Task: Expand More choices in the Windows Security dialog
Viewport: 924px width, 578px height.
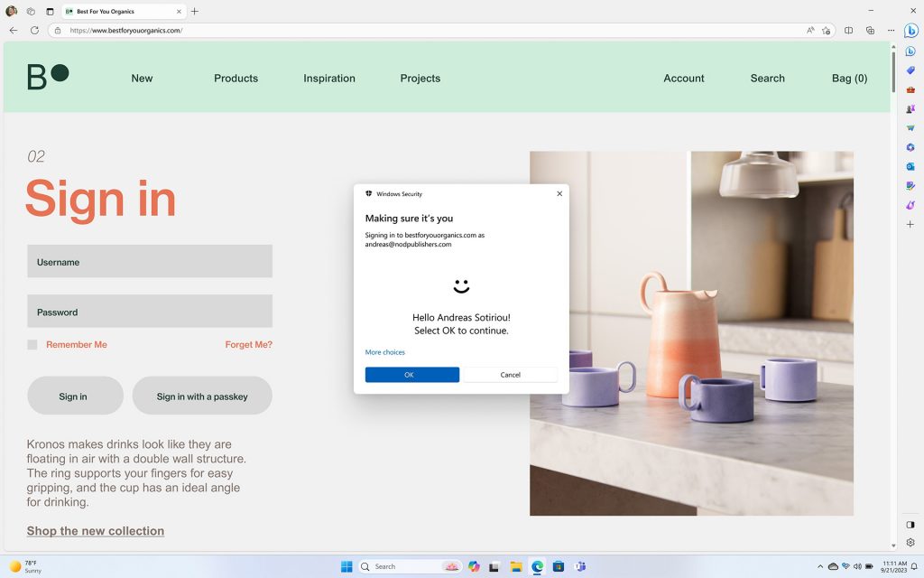Action: [384, 352]
